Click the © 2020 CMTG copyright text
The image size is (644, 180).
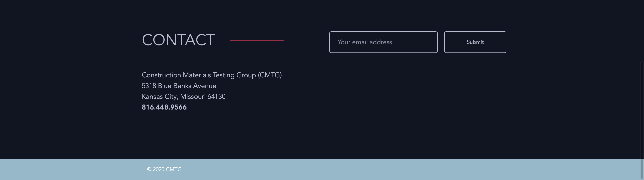coord(164,169)
